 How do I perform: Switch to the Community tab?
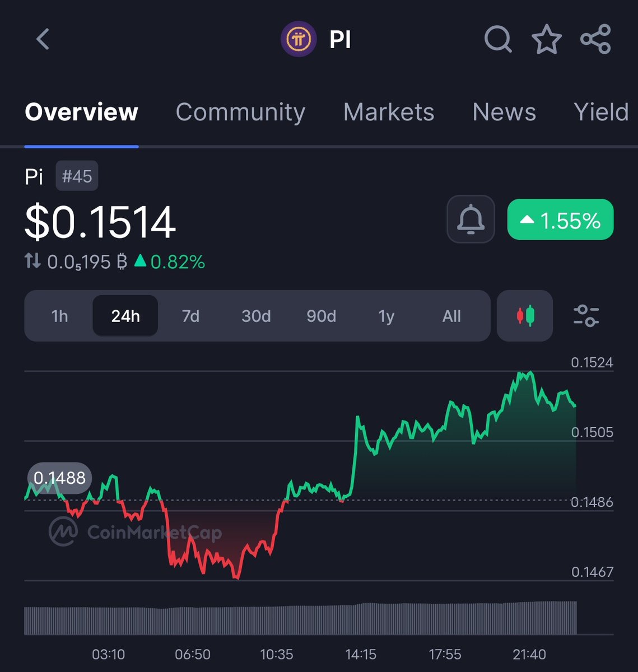(x=240, y=112)
